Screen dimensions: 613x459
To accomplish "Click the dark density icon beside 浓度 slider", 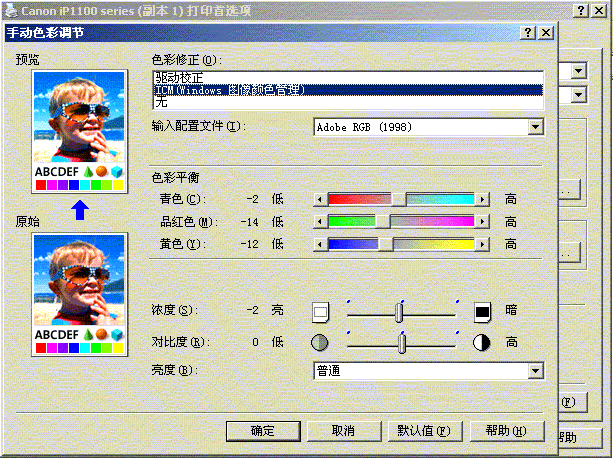I will coord(483,312).
